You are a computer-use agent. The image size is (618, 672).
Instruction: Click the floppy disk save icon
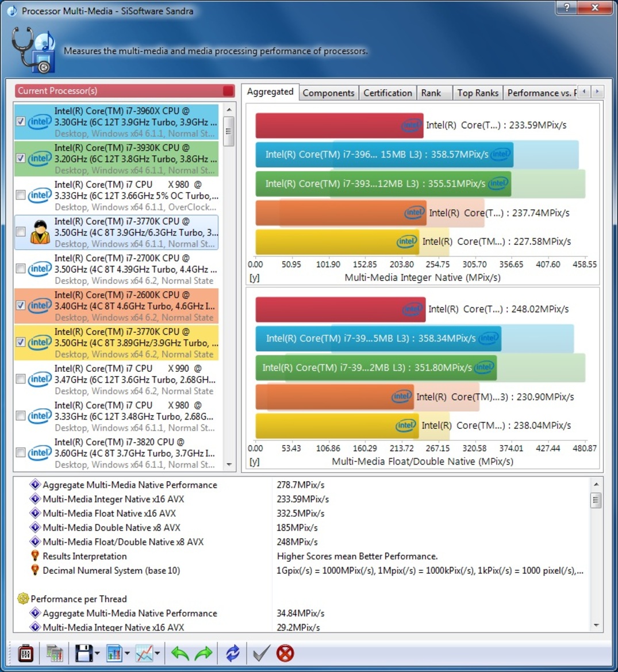[83, 653]
